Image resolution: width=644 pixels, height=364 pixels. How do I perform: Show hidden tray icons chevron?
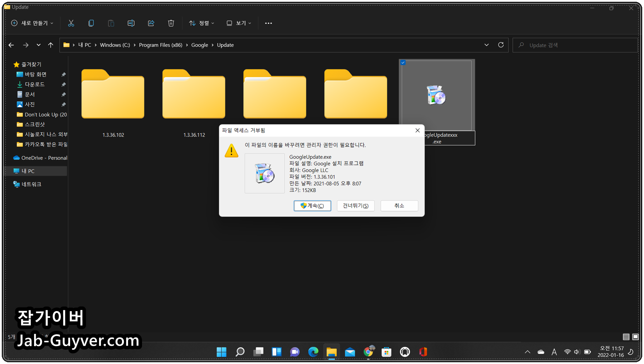[527, 352]
